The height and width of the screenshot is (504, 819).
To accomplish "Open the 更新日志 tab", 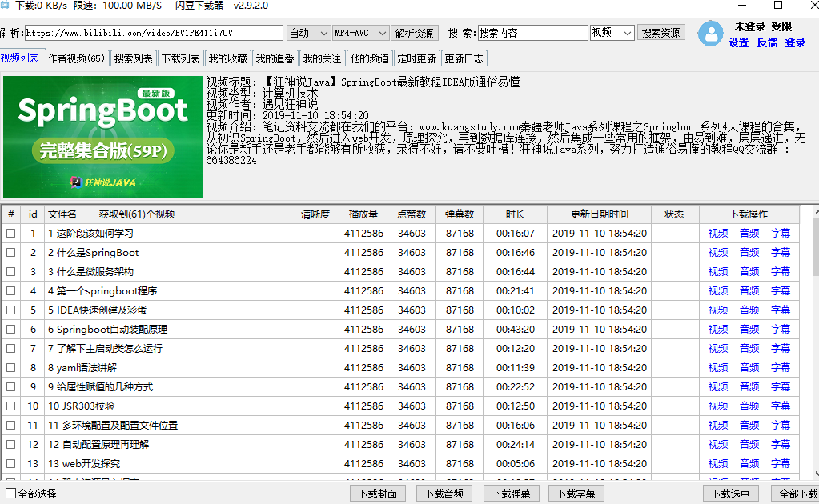I will tap(464, 58).
